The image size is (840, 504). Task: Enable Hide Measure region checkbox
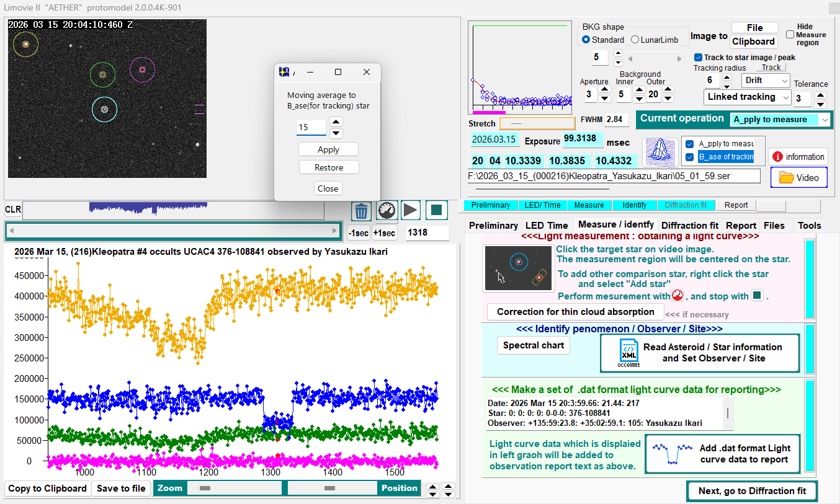click(x=790, y=35)
